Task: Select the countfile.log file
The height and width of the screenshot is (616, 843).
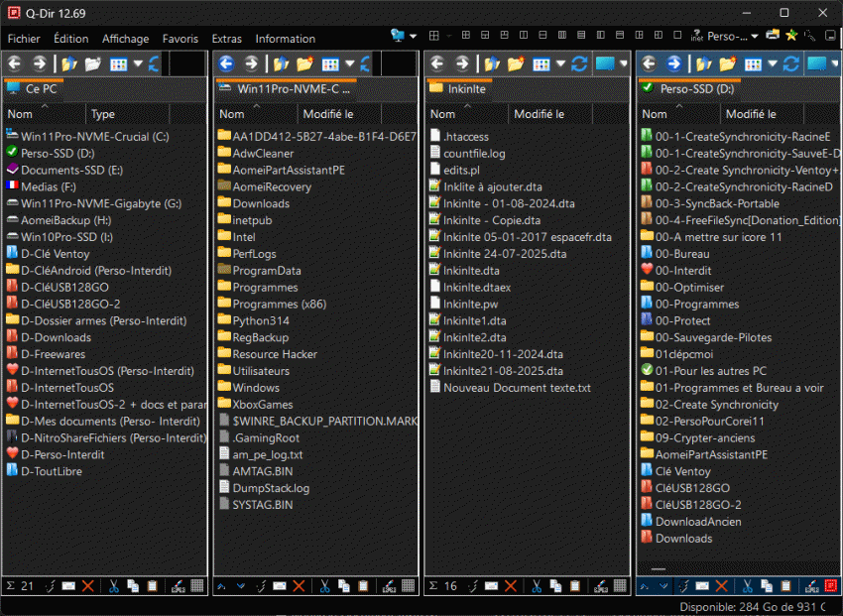Action: point(468,154)
